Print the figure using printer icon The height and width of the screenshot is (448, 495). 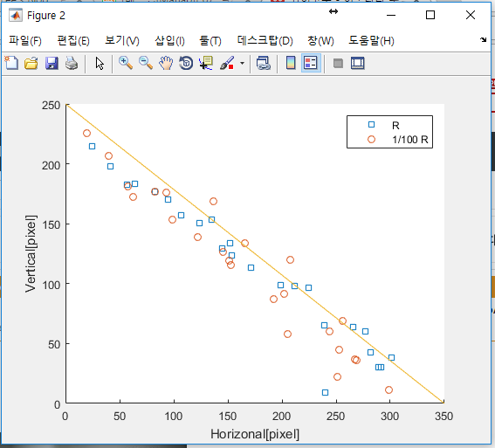click(x=72, y=63)
